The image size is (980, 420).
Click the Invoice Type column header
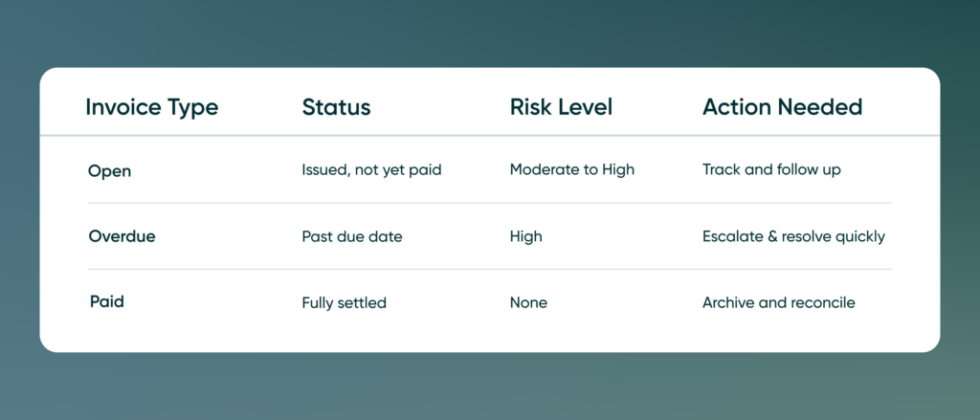point(152,107)
